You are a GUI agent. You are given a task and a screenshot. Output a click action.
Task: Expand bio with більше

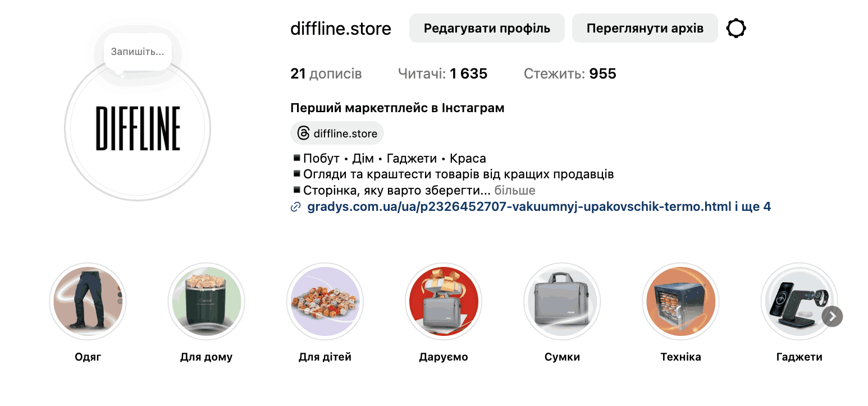(515, 190)
